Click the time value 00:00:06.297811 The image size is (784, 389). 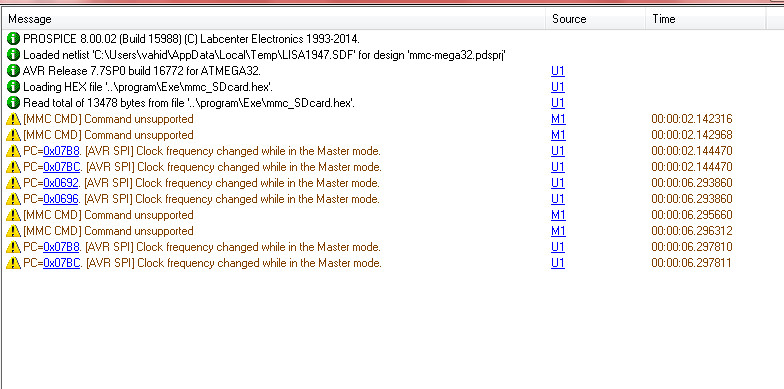[x=692, y=263]
